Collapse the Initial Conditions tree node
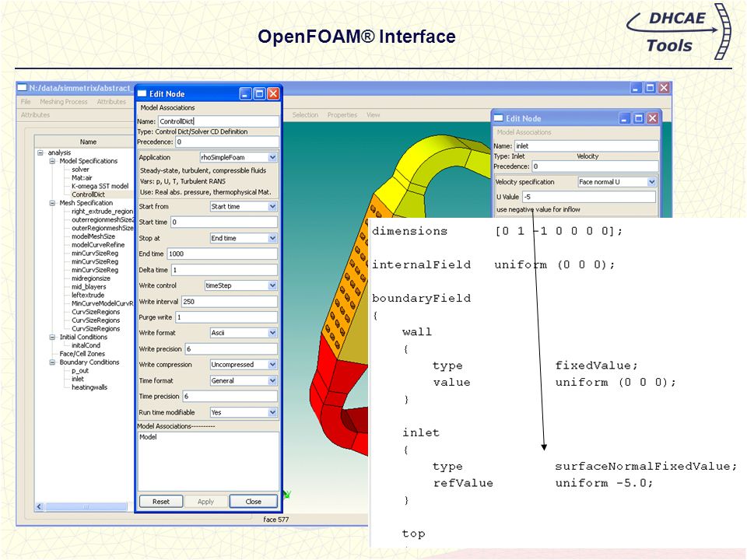This screenshot has height=560, width=747. (52, 337)
